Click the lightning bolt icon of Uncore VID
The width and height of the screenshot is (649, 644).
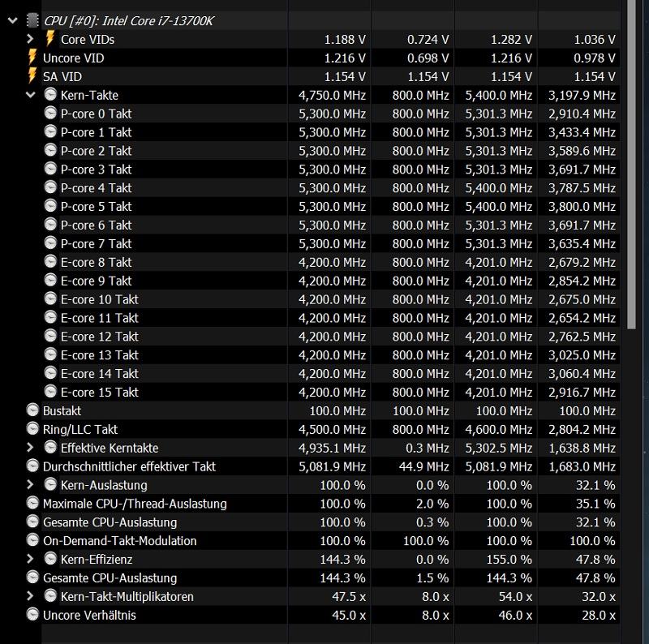[x=32, y=57]
